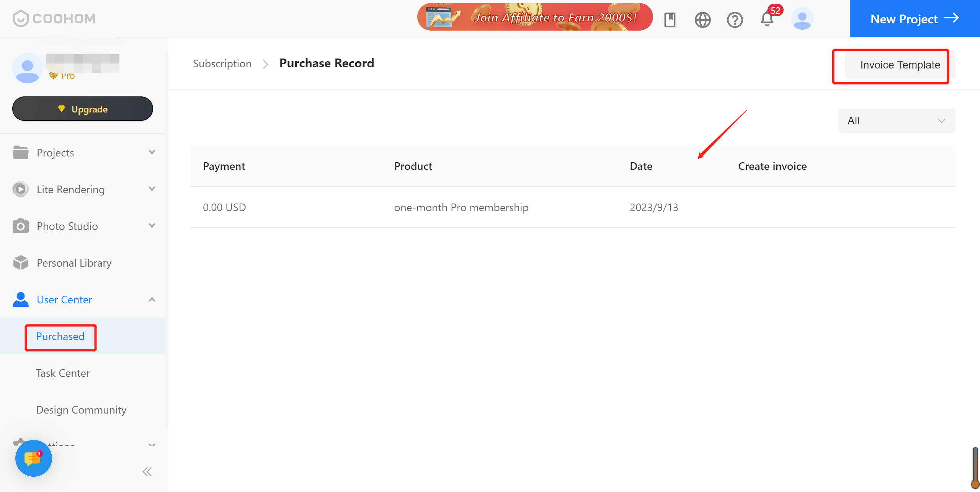The height and width of the screenshot is (492, 980).
Task: Open the notifications bell
Action: click(x=767, y=19)
